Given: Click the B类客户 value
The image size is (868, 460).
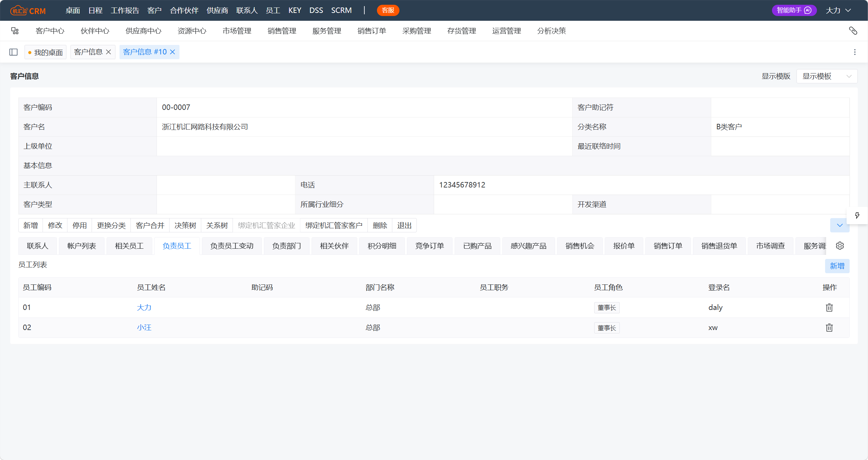Looking at the screenshot, I should (729, 127).
